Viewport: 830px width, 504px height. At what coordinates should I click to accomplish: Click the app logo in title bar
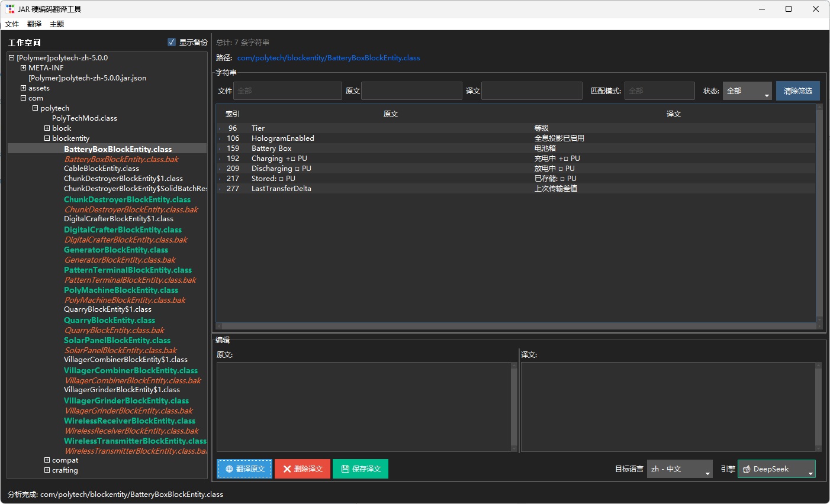click(10, 9)
